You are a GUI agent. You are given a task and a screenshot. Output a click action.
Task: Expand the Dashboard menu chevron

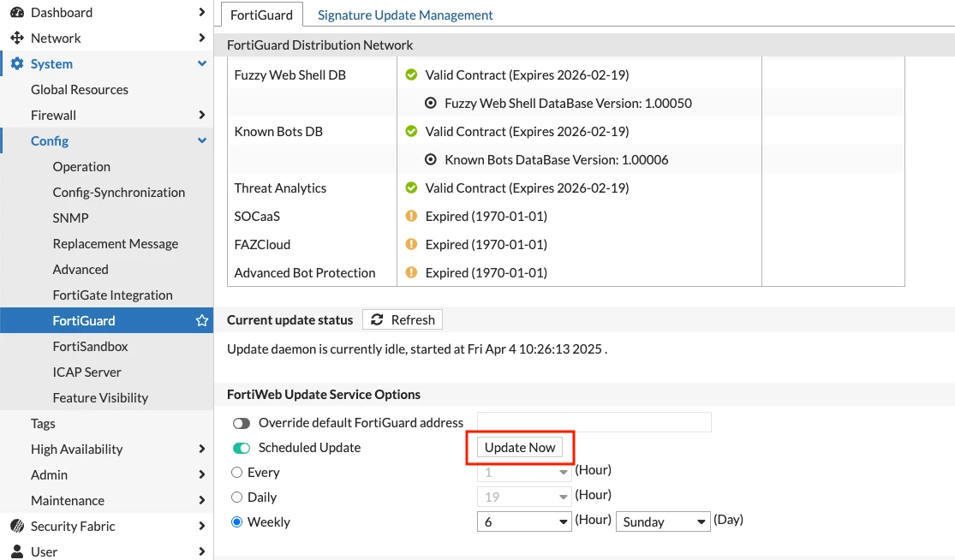[201, 12]
